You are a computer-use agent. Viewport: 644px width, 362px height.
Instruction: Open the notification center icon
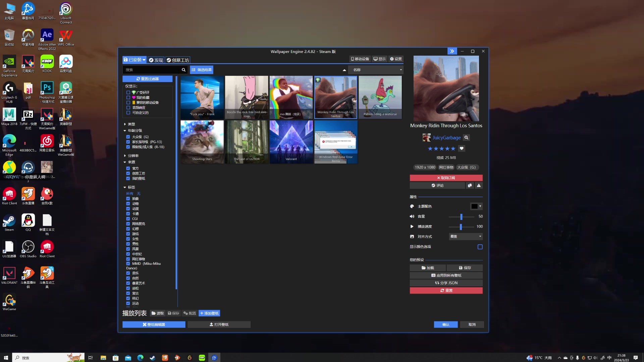tap(636, 358)
